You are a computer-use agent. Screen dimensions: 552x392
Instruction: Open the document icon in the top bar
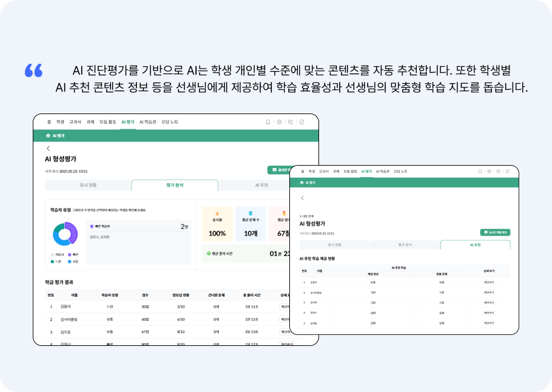pos(301,122)
